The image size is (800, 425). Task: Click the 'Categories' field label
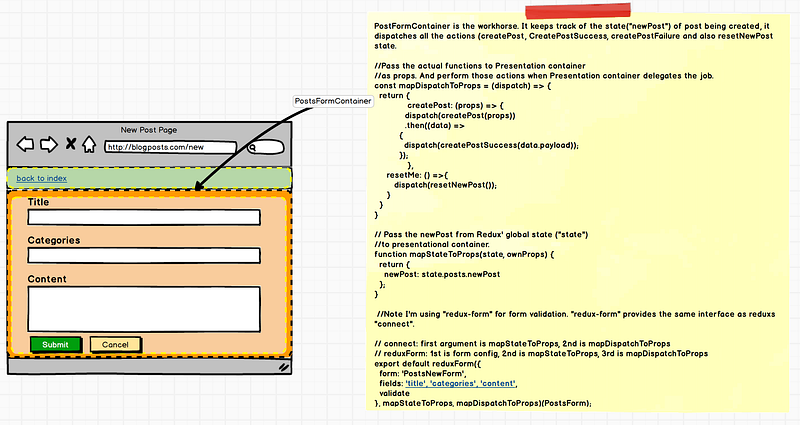[54, 240]
